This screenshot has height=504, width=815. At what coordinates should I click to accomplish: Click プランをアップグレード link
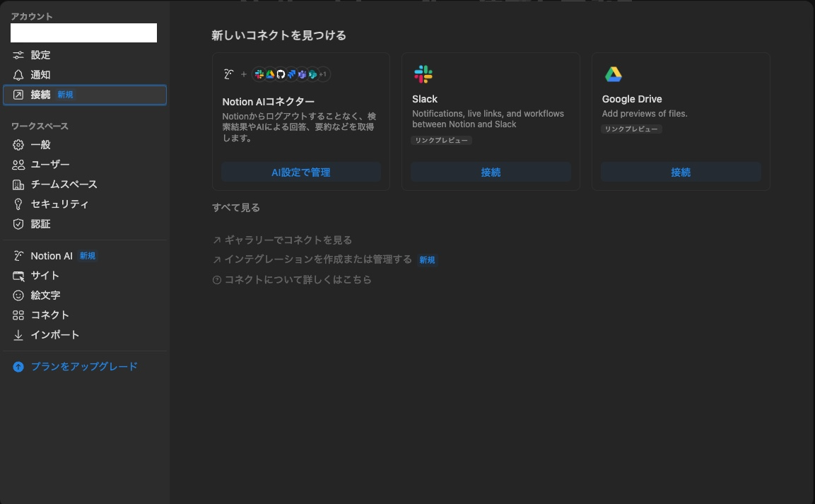click(x=84, y=367)
